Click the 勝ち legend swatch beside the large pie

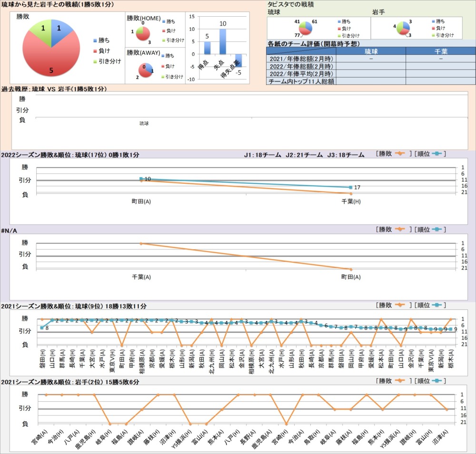95,40
